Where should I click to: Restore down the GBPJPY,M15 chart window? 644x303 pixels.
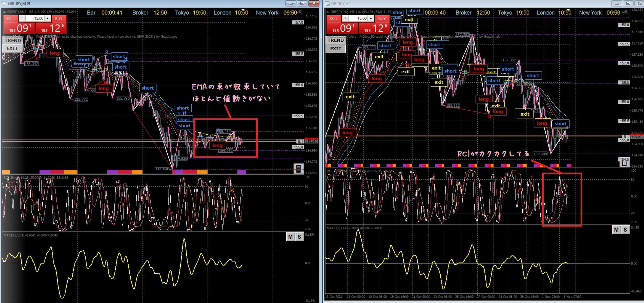(x=302, y=3)
